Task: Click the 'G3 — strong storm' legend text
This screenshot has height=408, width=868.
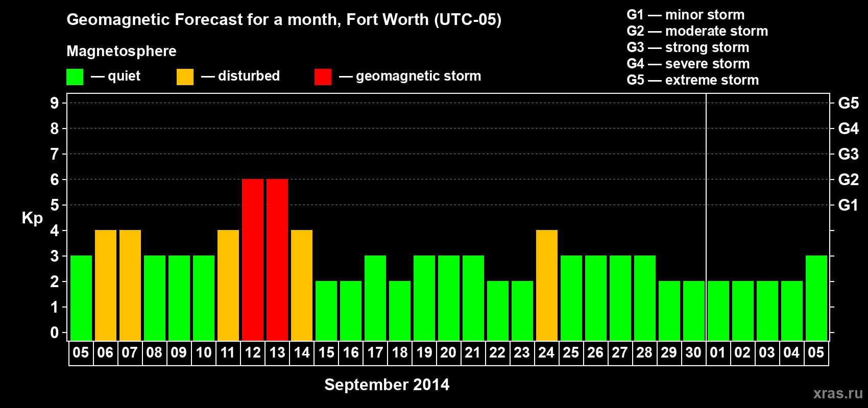Action: 688,47
